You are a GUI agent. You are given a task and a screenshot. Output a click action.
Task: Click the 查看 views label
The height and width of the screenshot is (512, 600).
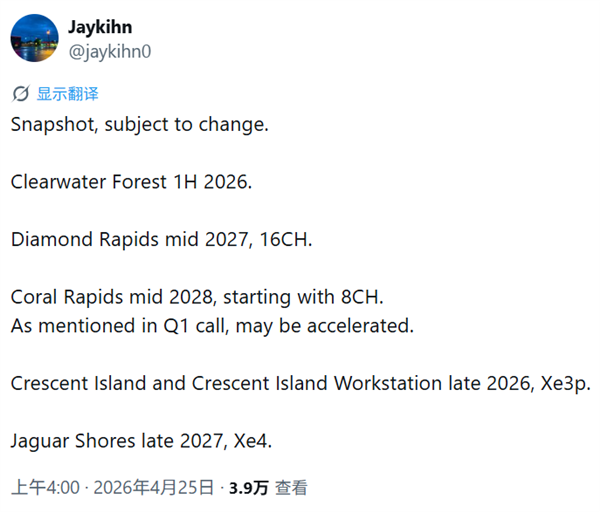292,488
